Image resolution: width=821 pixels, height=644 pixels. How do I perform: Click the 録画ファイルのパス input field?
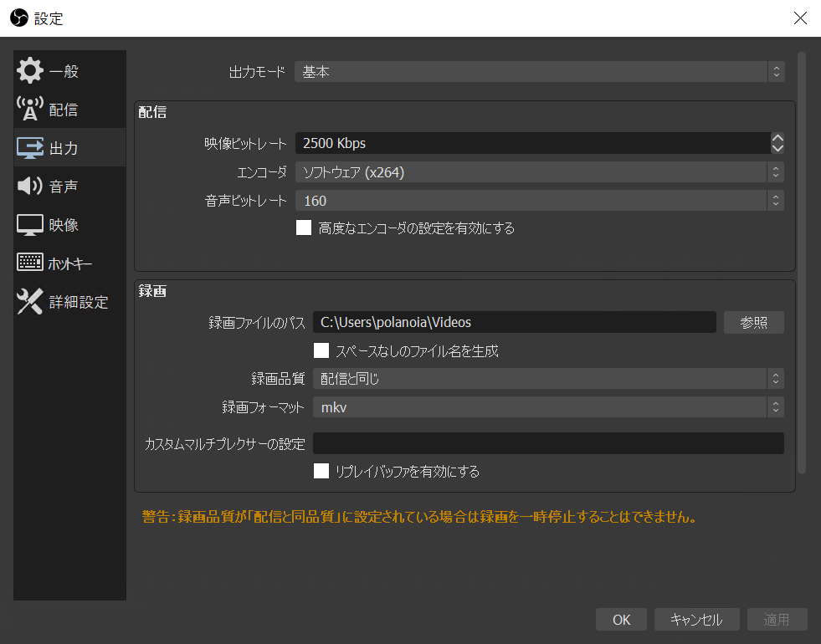point(514,322)
